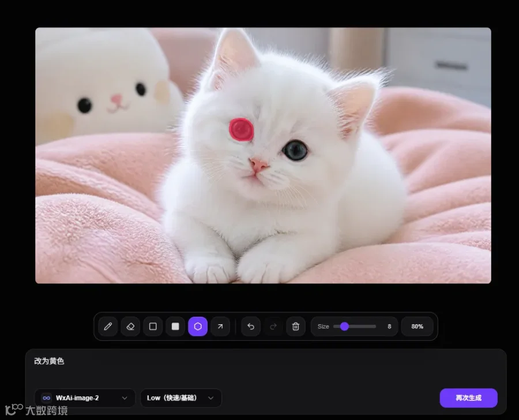Choose the filled rectangle tool

tap(175, 327)
